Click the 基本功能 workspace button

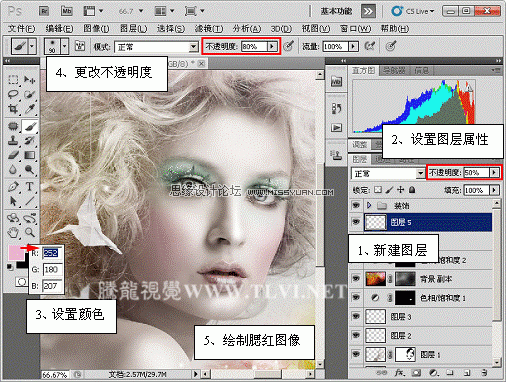click(336, 11)
